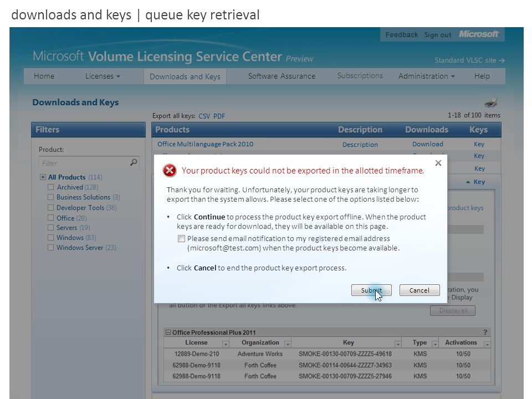Check the Business Solutions filter
Screen dimensions: 532x399
pos(50,197)
